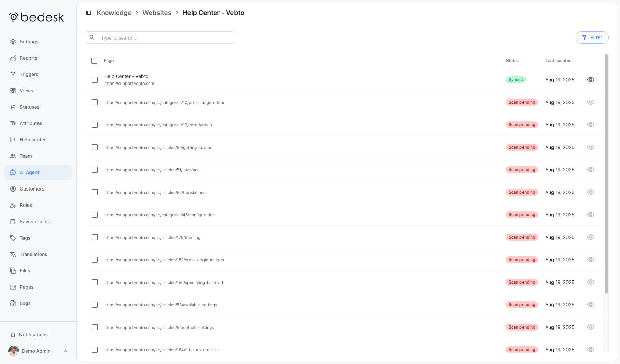
Task: Check the translations article row checkbox
Action: [x=95, y=192]
